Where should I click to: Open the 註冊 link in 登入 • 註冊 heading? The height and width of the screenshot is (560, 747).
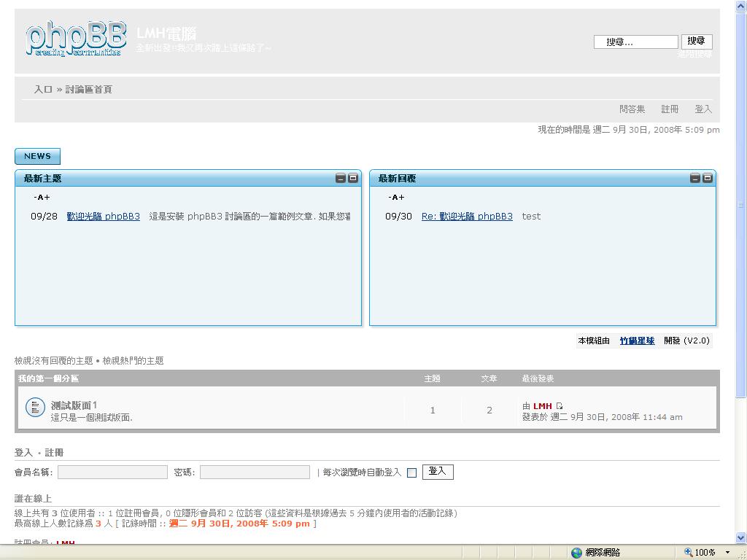tap(54, 452)
